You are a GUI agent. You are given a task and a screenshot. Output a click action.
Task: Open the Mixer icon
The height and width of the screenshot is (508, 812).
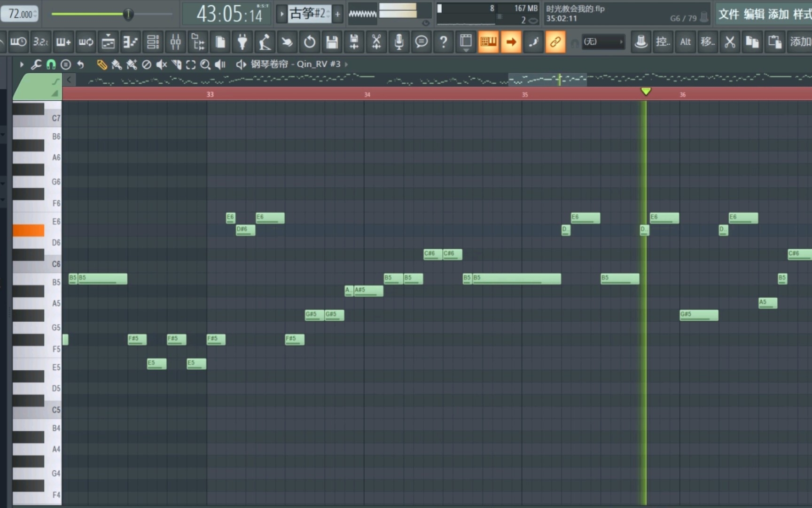tap(175, 42)
